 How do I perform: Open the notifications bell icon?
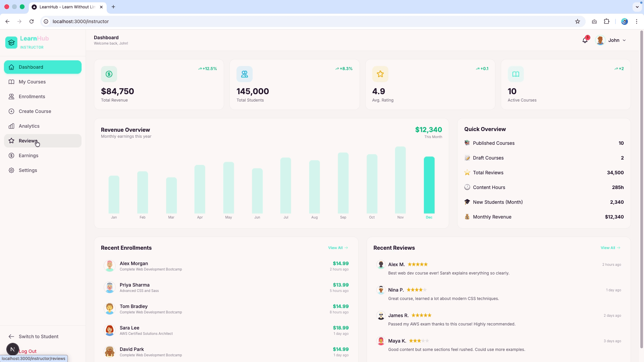click(x=585, y=40)
